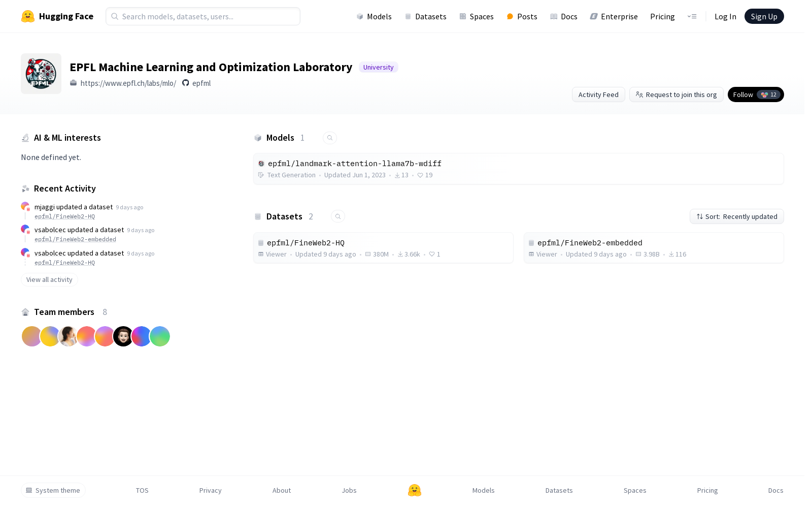Open Models in the footer
This screenshot has height=508, width=812.
[484, 490]
